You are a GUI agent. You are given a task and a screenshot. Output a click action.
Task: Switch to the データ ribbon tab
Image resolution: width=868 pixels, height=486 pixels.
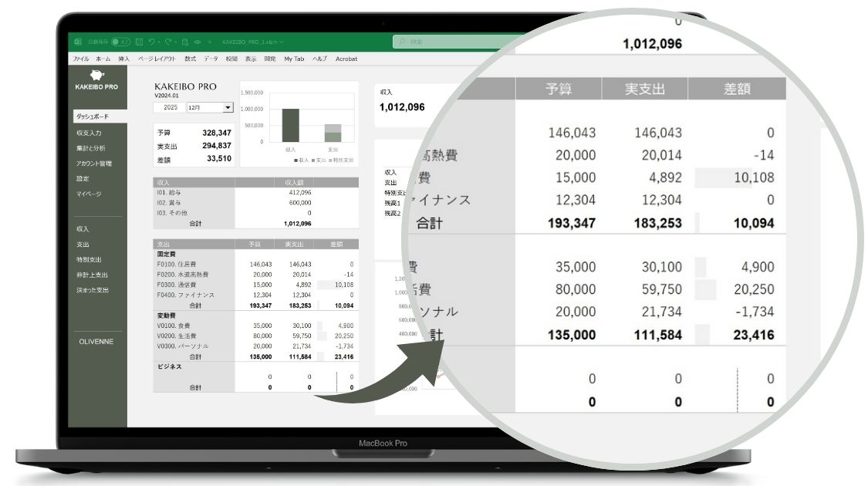coord(211,59)
